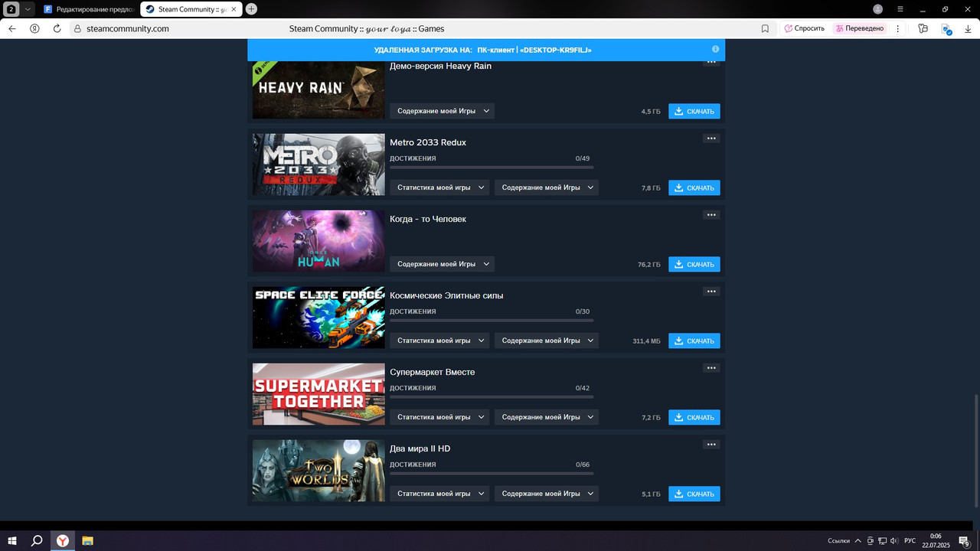Open tab group counter showing 2

(11, 9)
